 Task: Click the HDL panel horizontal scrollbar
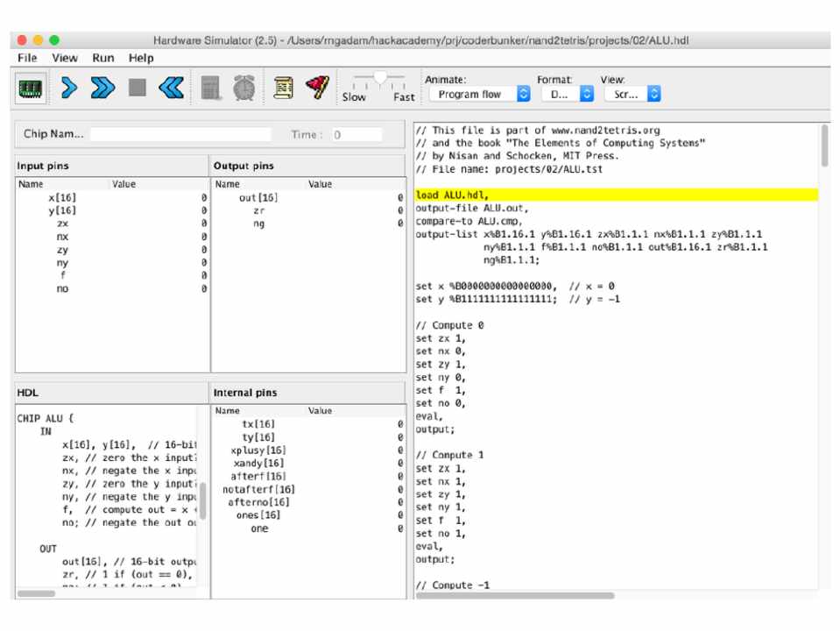coord(35,593)
